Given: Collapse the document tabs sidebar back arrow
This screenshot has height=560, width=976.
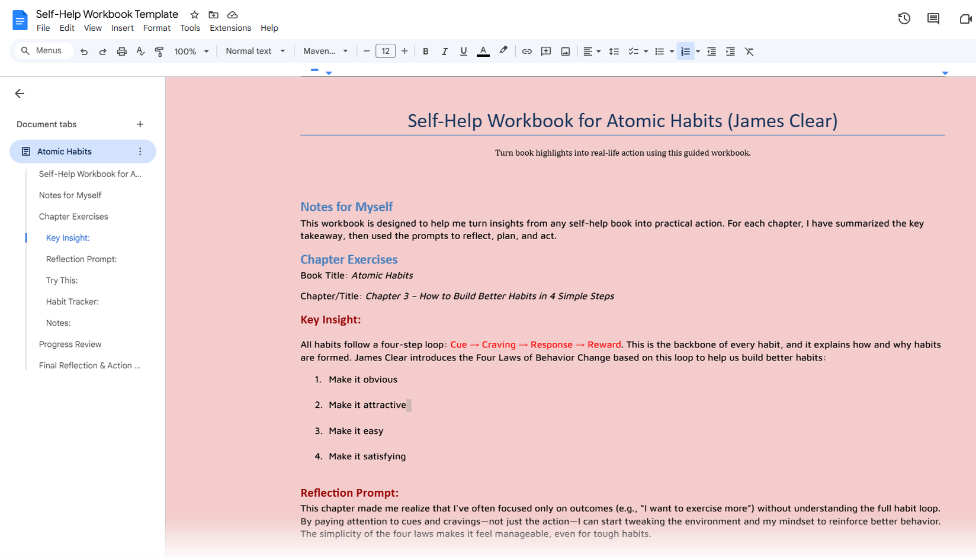Looking at the screenshot, I should click(x=20, y=94).
